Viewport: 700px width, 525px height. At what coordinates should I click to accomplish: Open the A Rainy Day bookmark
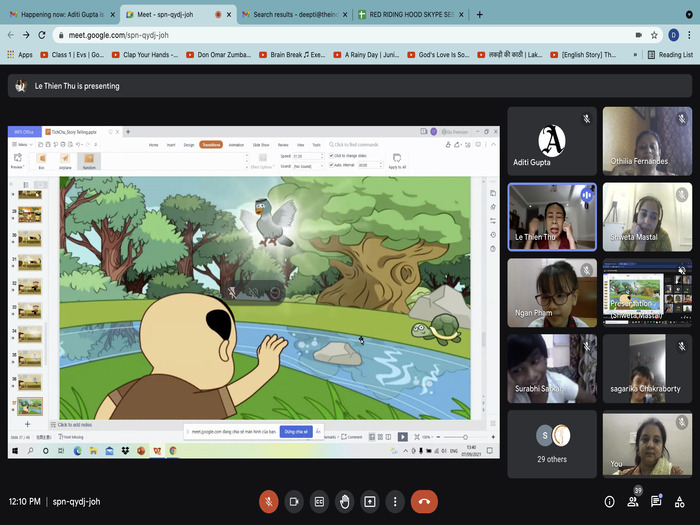366,54
